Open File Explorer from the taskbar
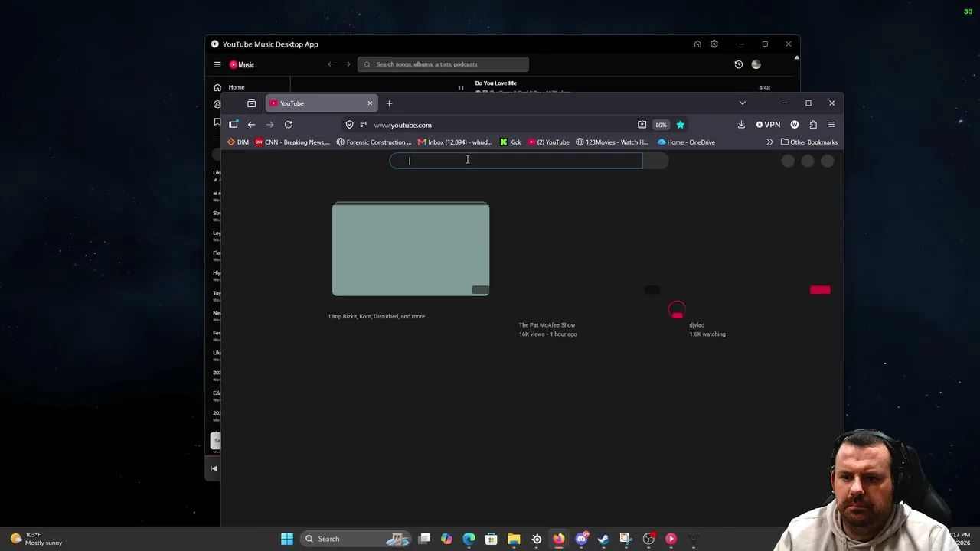This screenshot has height=551, width=980. click(x=514, y=539)
